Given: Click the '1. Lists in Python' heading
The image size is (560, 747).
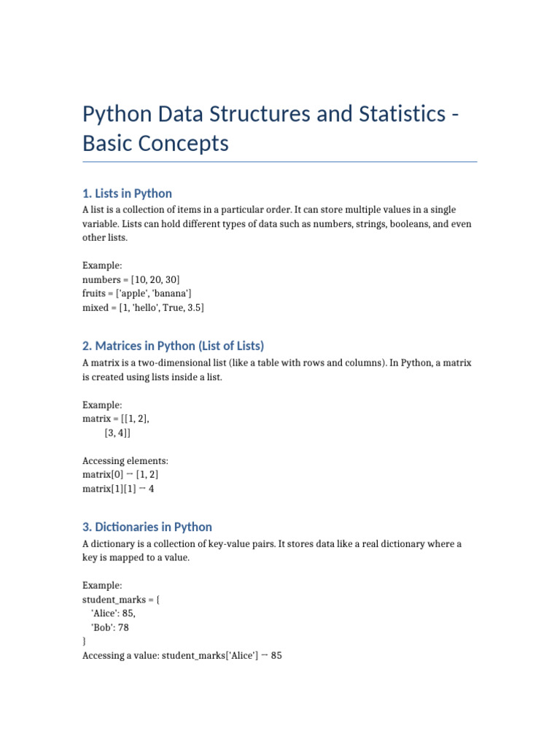Looking at the screenshot, I should coord(127,193).
